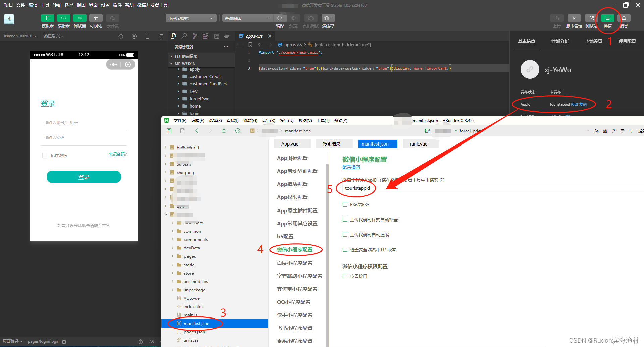Enable 上传代码时样式自动补全 checkbox

pyautogui.click(x=345, y=219)
